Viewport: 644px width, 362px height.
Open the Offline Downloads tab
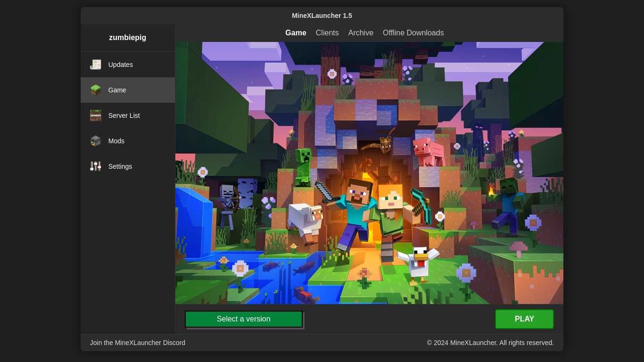413,33
